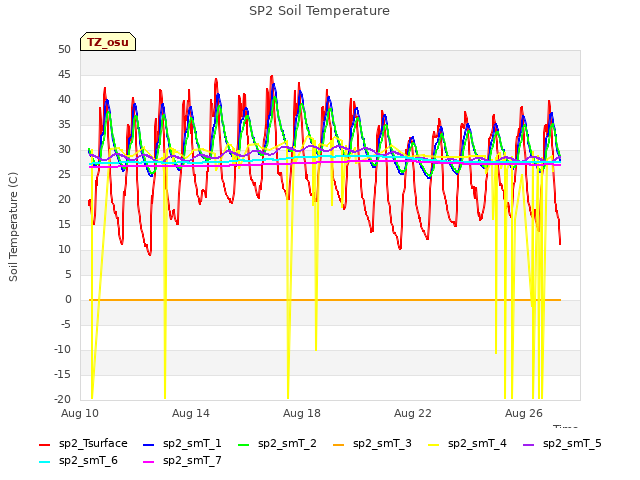Click the blue sp2_smT_1 legend swatch

tap(149, 444)
